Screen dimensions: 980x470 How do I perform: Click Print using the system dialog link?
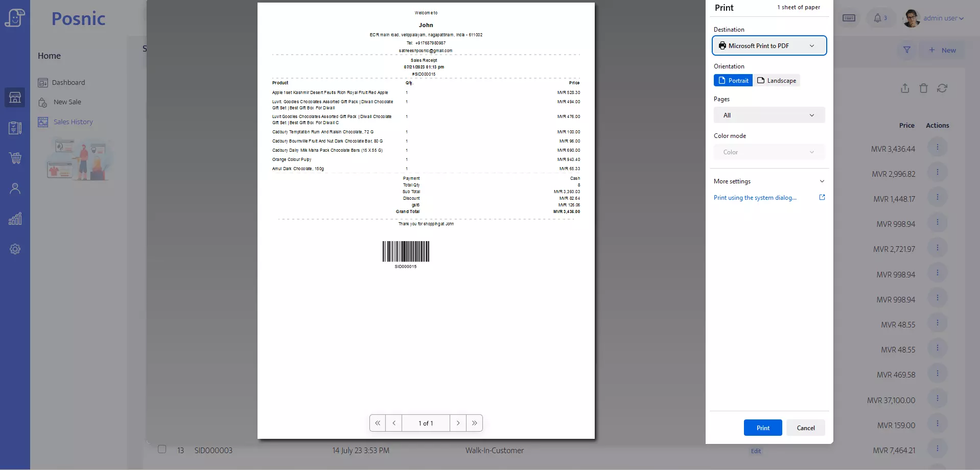[755, 198]
